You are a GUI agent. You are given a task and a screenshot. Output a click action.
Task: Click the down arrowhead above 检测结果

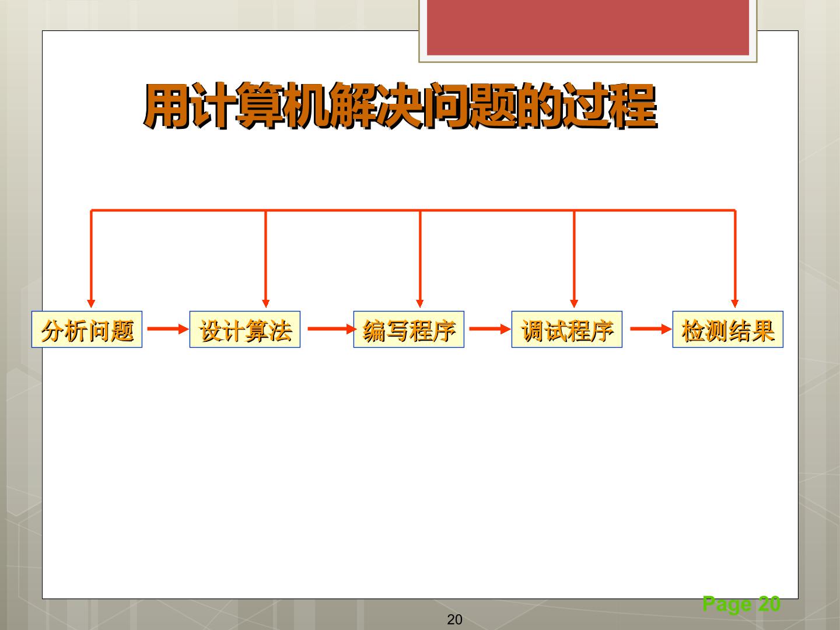coord(735,303)
